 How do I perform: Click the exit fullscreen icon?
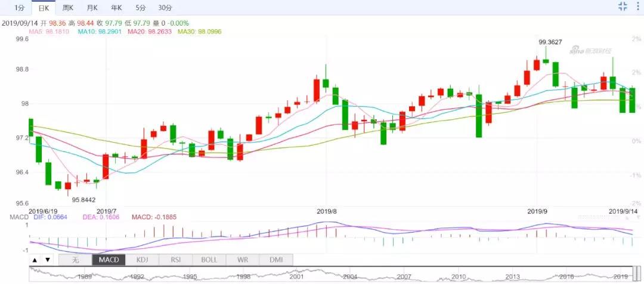[x=623, y=7]
